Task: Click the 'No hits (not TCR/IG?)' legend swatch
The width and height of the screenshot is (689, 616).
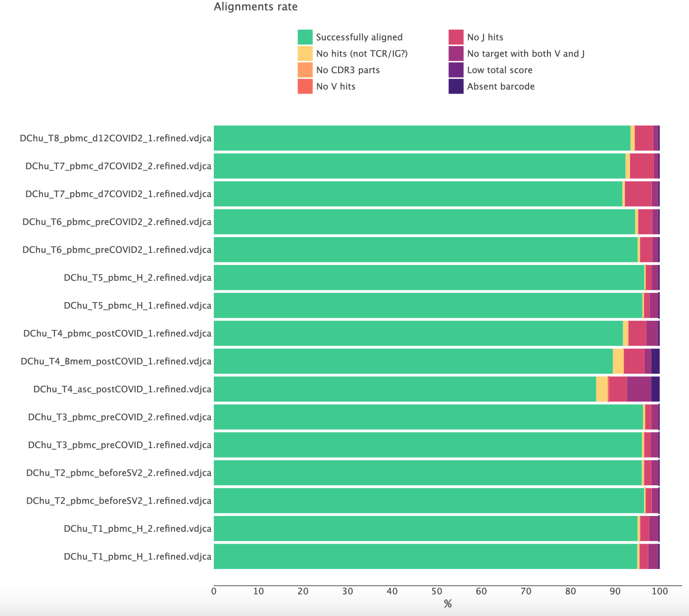Action: (x=305, y=53)
